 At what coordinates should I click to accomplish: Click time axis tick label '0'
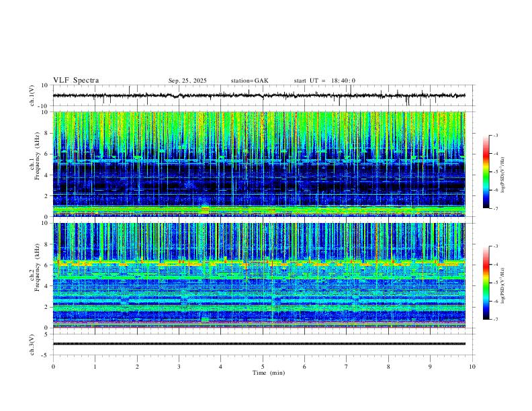point(53,367)
